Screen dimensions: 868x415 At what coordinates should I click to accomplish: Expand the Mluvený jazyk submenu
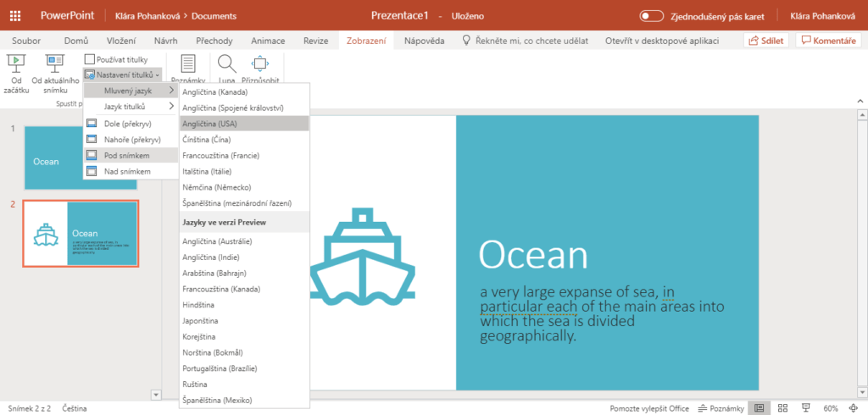click(x=131, y=91)
